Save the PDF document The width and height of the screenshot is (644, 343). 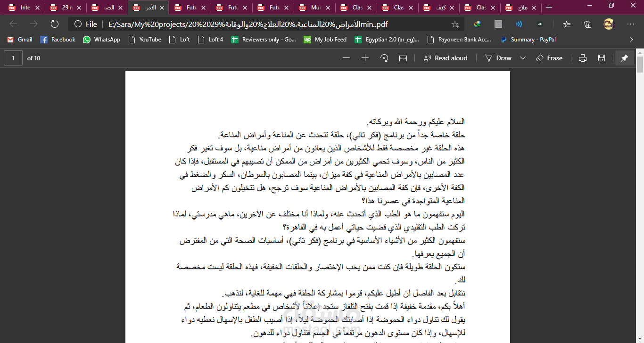click(x=602, y=58)
